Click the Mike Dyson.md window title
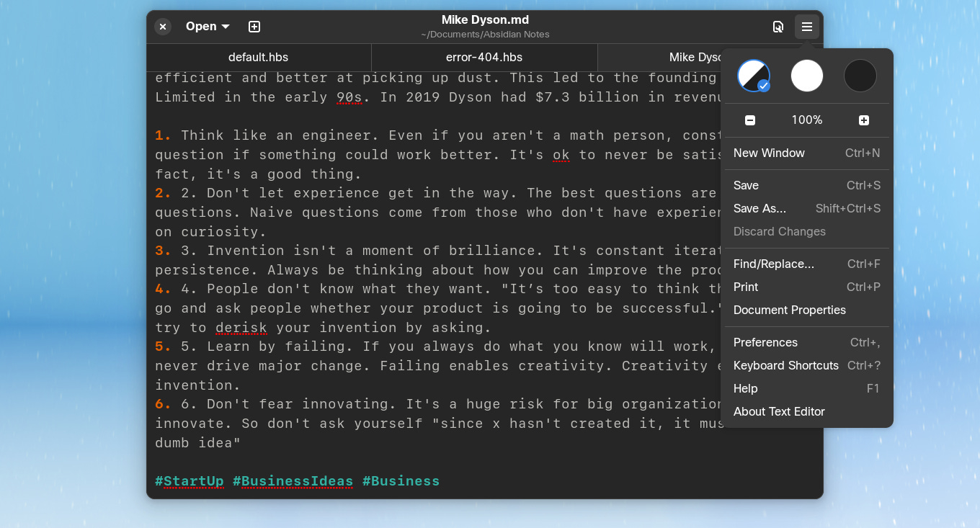The height and width of the screenshot is (528, 980). pos(485,20)
